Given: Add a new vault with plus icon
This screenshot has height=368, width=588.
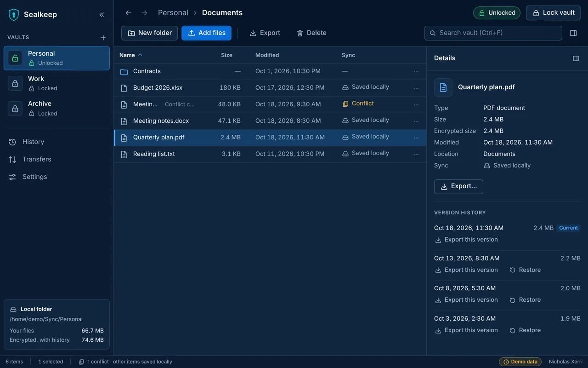Looking at the screenshot, I should tap(103, 38).
